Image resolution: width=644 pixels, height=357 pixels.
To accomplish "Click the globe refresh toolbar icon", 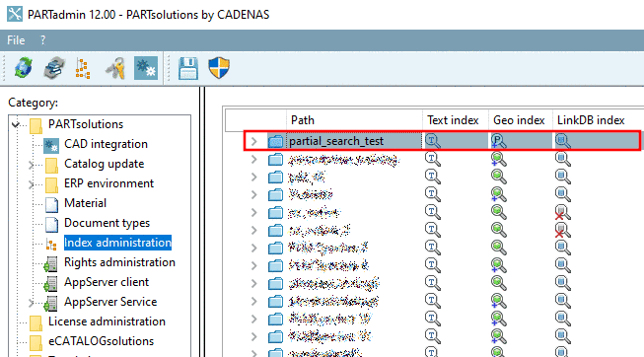I will click(x=24, y=68).
